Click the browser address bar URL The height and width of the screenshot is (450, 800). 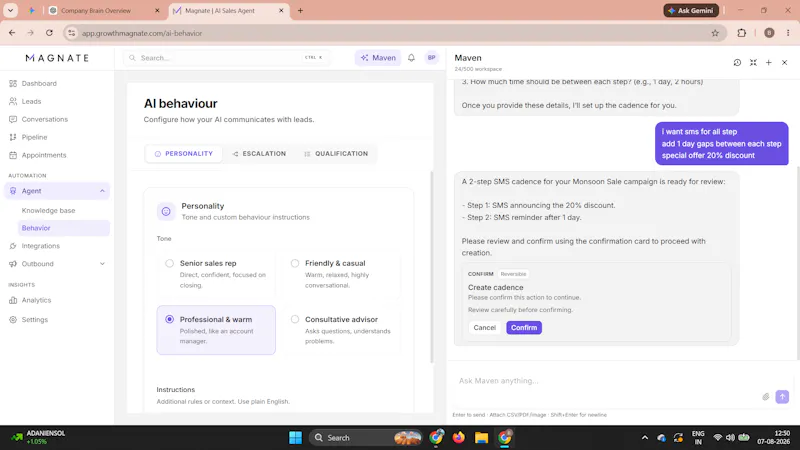tap(142, 33)
